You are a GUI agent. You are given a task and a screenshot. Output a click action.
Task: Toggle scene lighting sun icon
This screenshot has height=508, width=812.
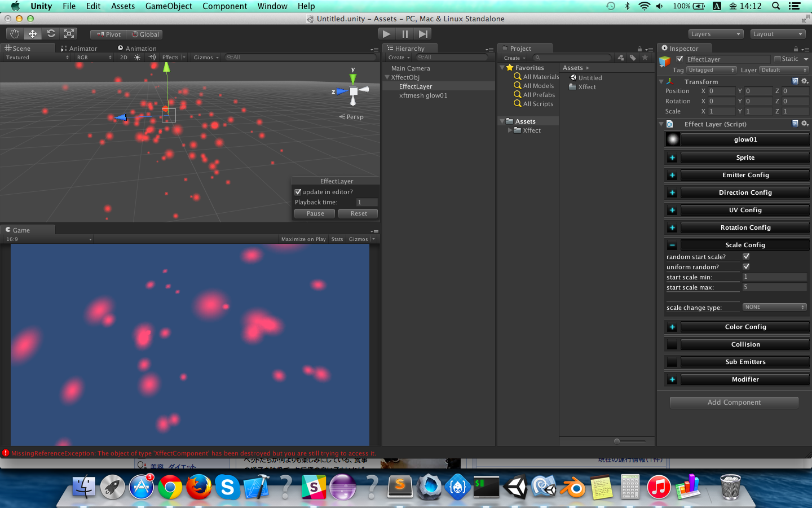point(137,58)
